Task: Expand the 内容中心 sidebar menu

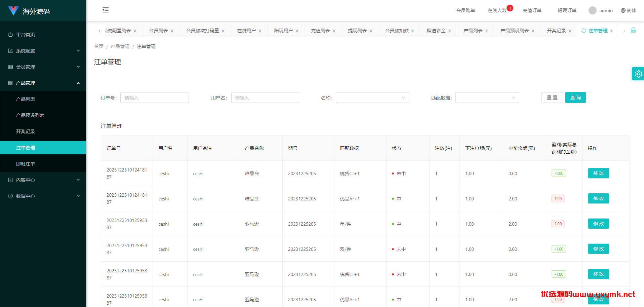Action: pyautogui.click(x=43, y=180)
